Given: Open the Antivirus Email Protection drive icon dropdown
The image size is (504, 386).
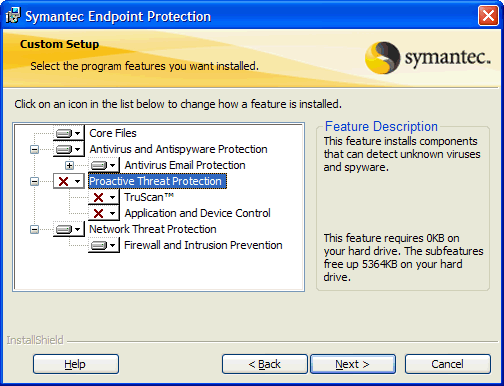Looking at the screenshot, I should coord(103,165).
